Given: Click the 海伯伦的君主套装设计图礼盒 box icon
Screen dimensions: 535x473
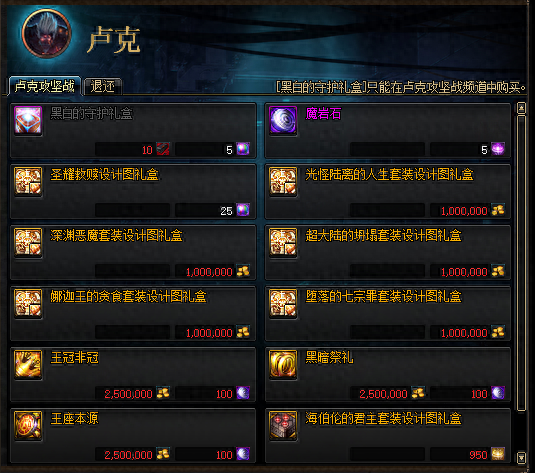Looking at the screenshot, I should tap(283, 425).
